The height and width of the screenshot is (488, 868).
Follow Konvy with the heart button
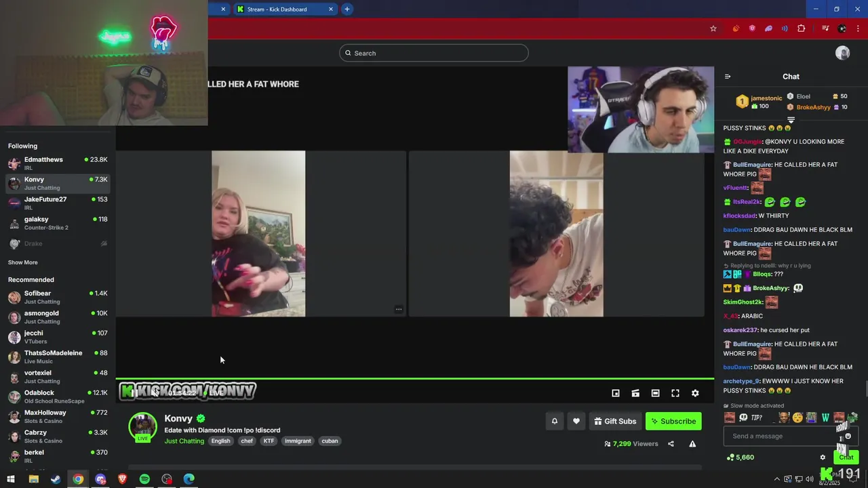(x=576, y=421)
